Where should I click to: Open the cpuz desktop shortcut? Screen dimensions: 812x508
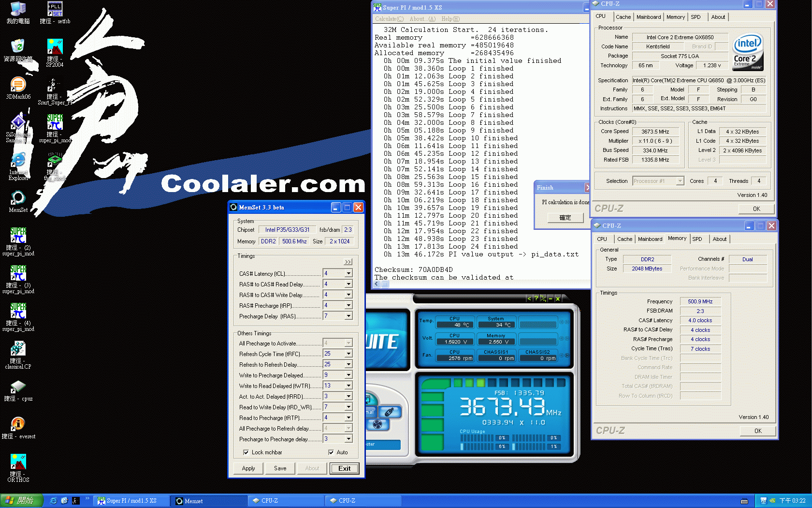pyautogui.click(x=18, y=390)
